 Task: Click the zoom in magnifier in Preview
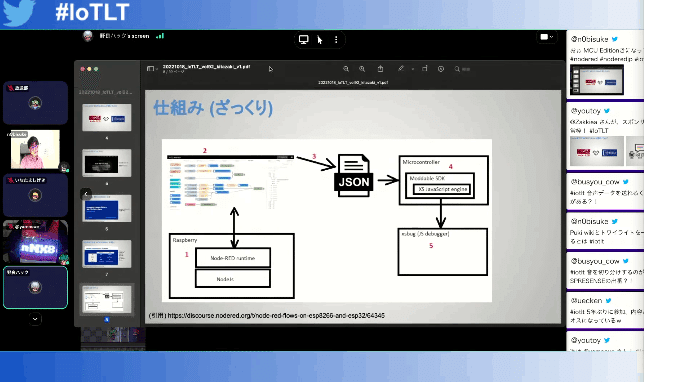click(362, 69)
